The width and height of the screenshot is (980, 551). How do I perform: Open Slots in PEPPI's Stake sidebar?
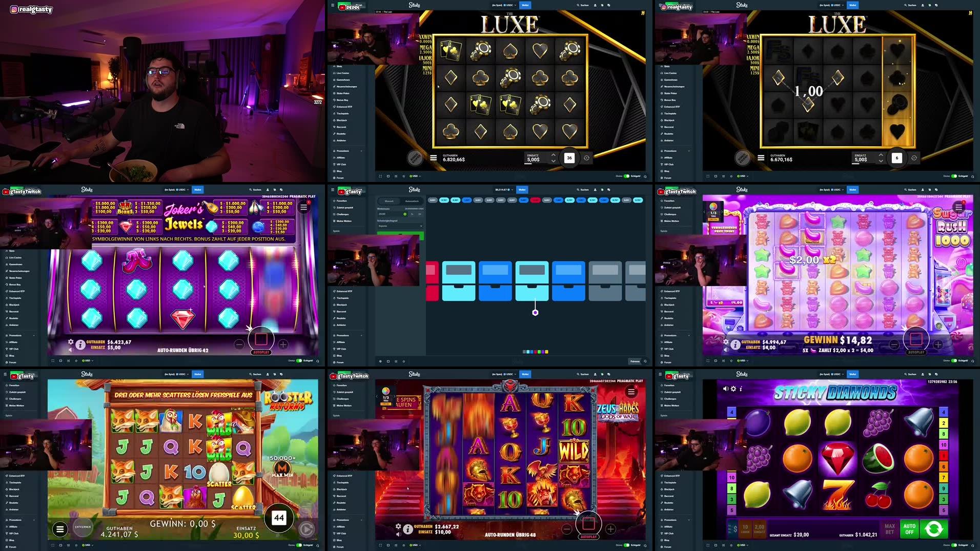[339, 66]
